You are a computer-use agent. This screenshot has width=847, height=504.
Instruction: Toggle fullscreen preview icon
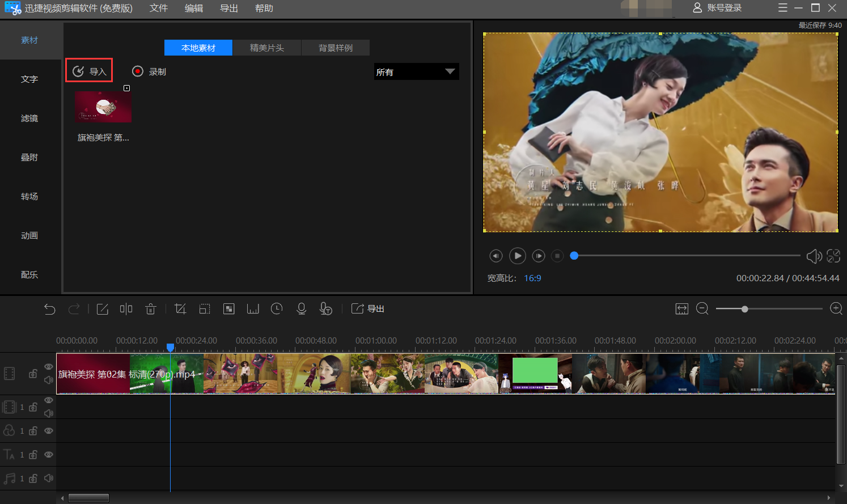coord(833,256)
